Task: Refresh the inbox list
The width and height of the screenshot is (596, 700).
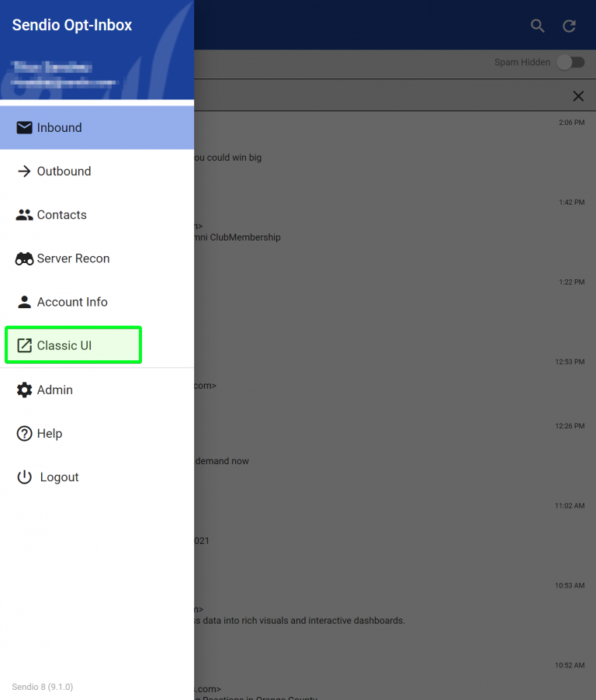Action: (569, 26)
